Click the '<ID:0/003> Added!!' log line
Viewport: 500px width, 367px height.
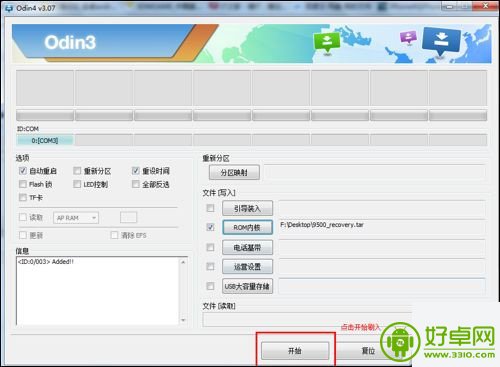tap(46, 262)
